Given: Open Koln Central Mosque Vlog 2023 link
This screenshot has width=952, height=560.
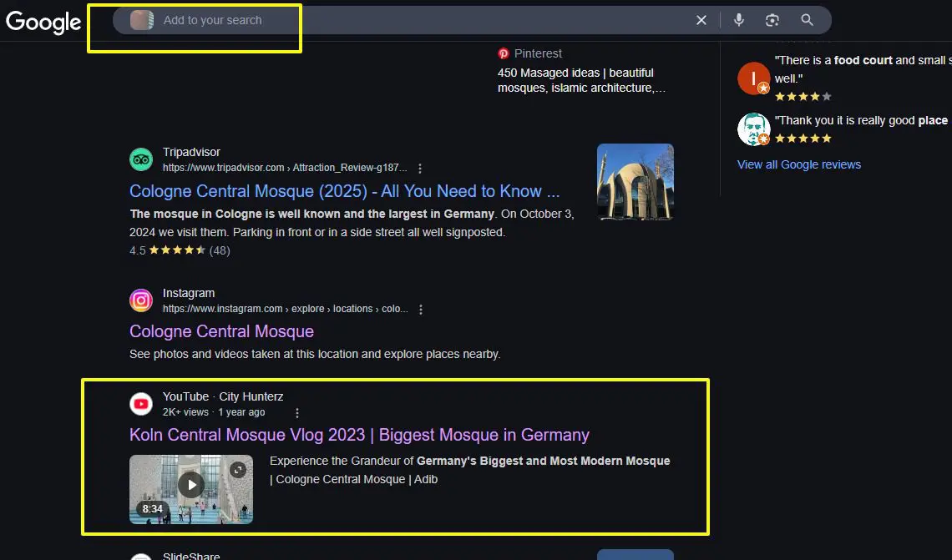Looking at the screenshot, I should (x=359, y=435).
